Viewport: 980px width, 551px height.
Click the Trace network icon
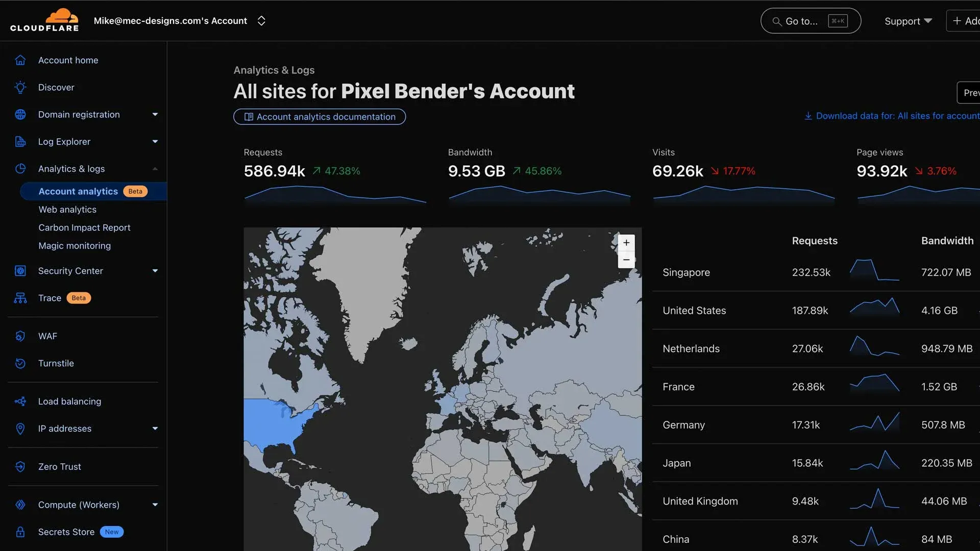coord(20,298)
